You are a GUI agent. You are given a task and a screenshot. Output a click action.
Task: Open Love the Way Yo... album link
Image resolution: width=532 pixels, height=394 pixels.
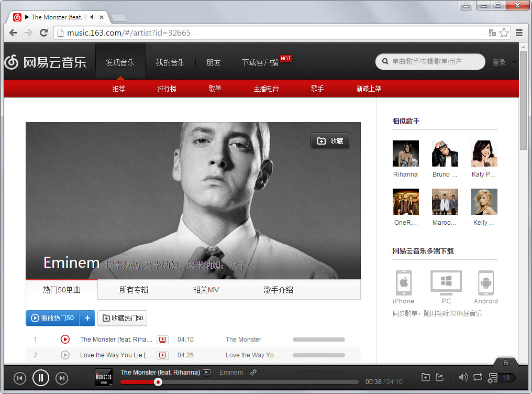pos(253,355)
